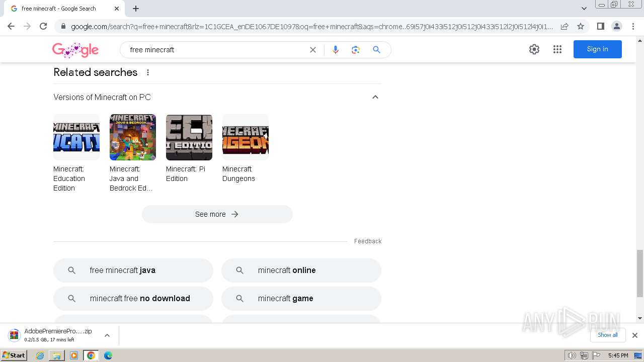Collapse Versions of Minecraft on PC section
Image resolution: width=644 pixels, height=362 pixels.
point(375,97)
